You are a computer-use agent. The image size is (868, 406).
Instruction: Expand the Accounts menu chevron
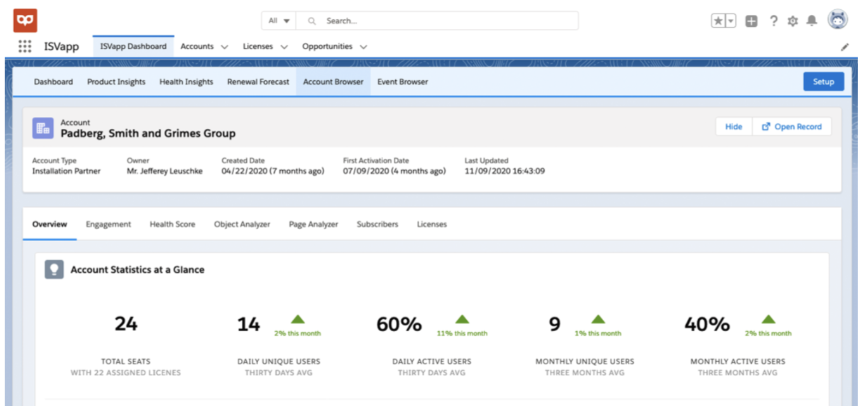[x=224, y=47]
